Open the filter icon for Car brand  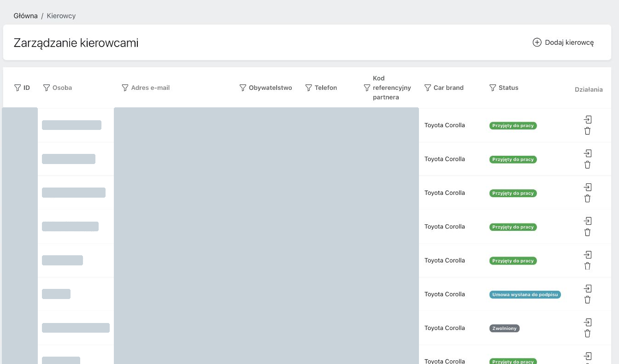click(428, 88)
